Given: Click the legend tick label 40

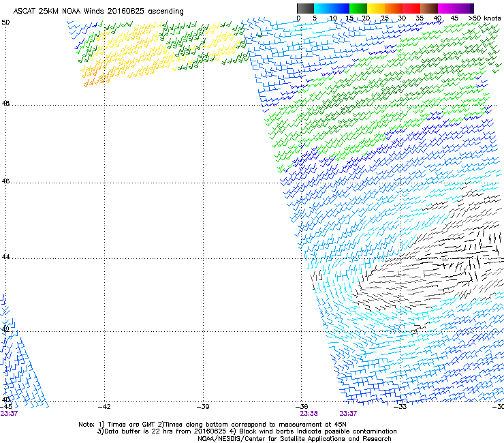Looking at the screenshot, I should 437,18.
